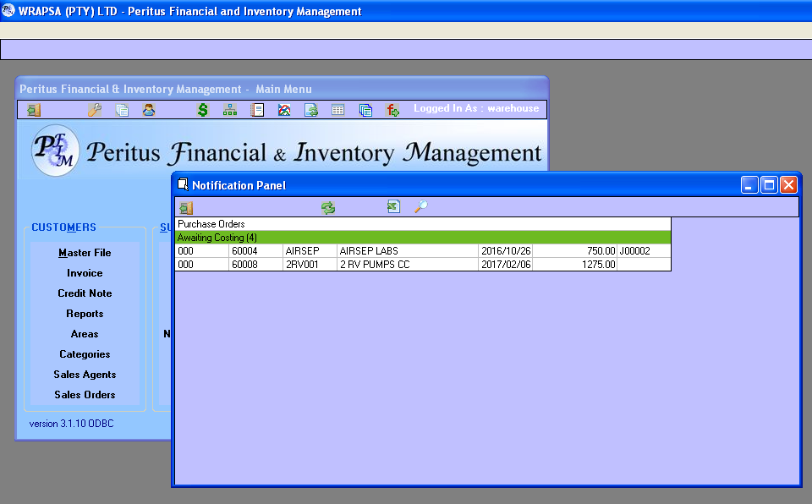The image size is (812, 504).
Task: Open Customers Categories
Action: [85, 354]
